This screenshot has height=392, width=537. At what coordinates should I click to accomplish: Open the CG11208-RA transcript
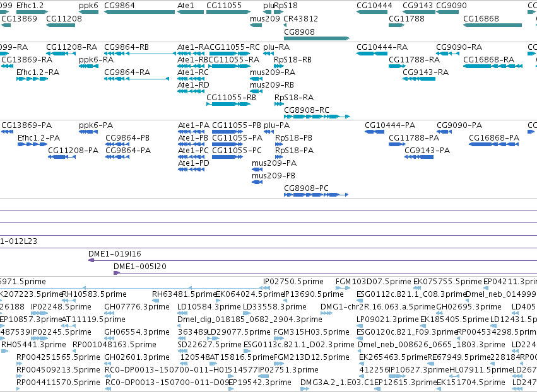[61, 54]
